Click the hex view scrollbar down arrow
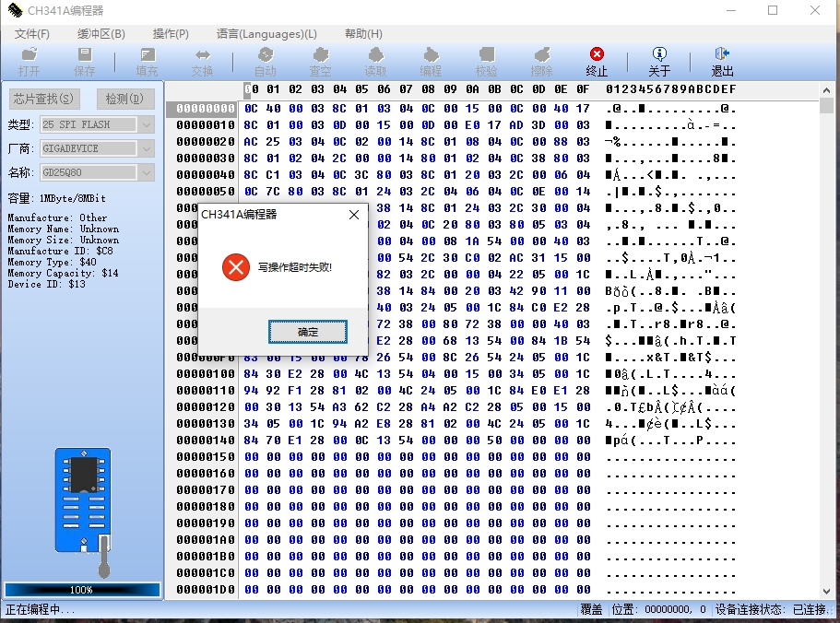This screenshot has width=840, height=623. pos(826,592)
